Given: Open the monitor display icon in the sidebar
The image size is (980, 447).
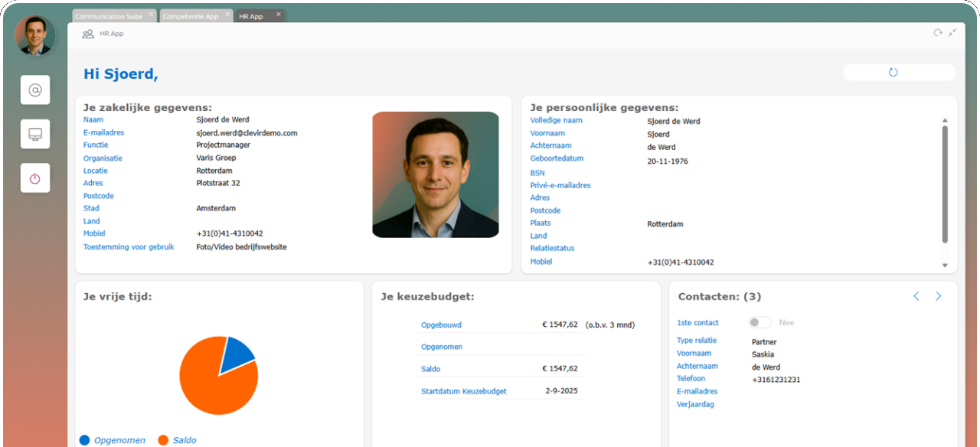Looking at the screenshot, I should [34, 134].
